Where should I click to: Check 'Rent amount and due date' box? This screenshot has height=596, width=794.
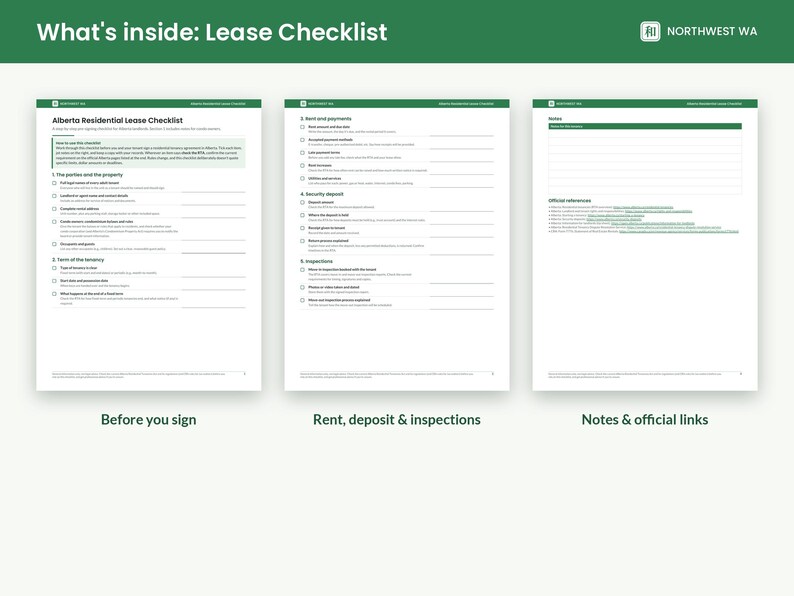[302, 127]
